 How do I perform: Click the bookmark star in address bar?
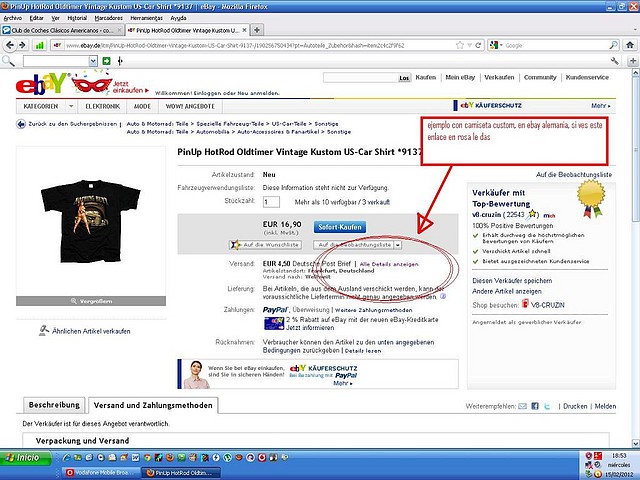460,45
